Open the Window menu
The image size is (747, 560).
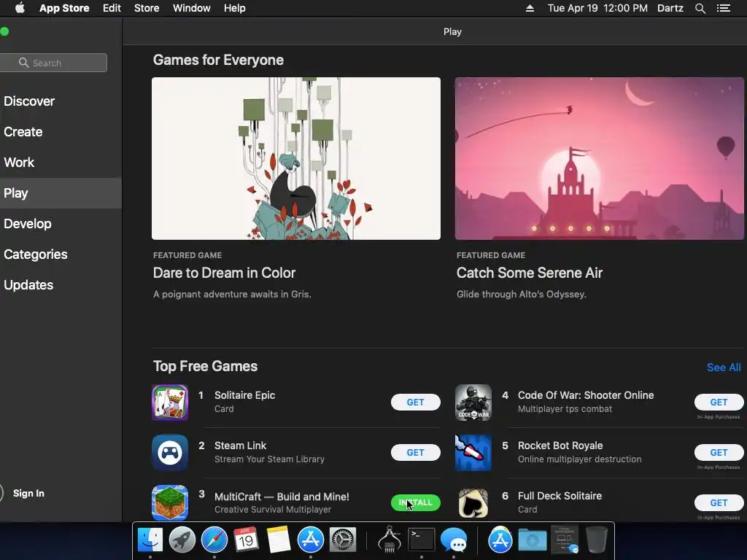pyautogui.click(x=192, y=8)
